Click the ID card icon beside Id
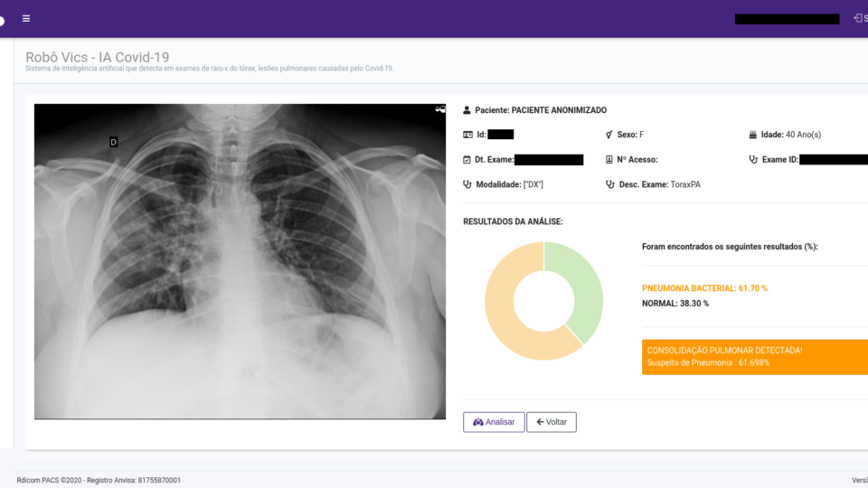The image size is (868, 488). click(x=467, y=135)
